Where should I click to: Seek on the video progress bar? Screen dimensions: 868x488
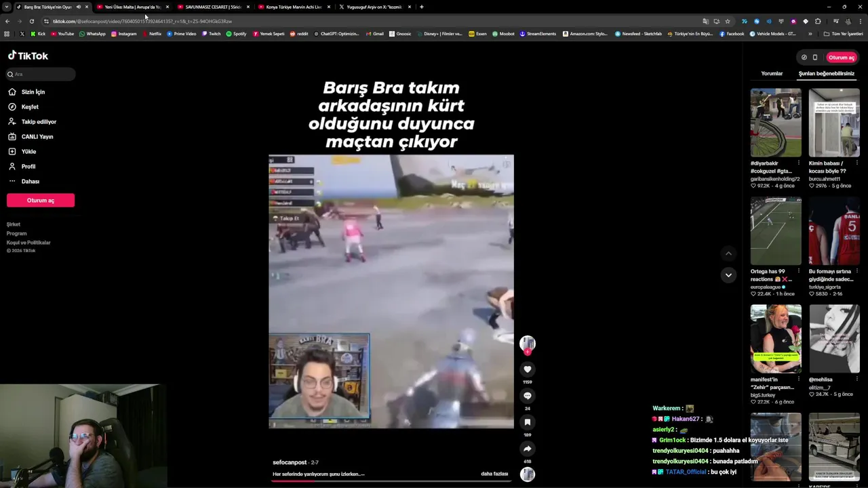point(391,481)
